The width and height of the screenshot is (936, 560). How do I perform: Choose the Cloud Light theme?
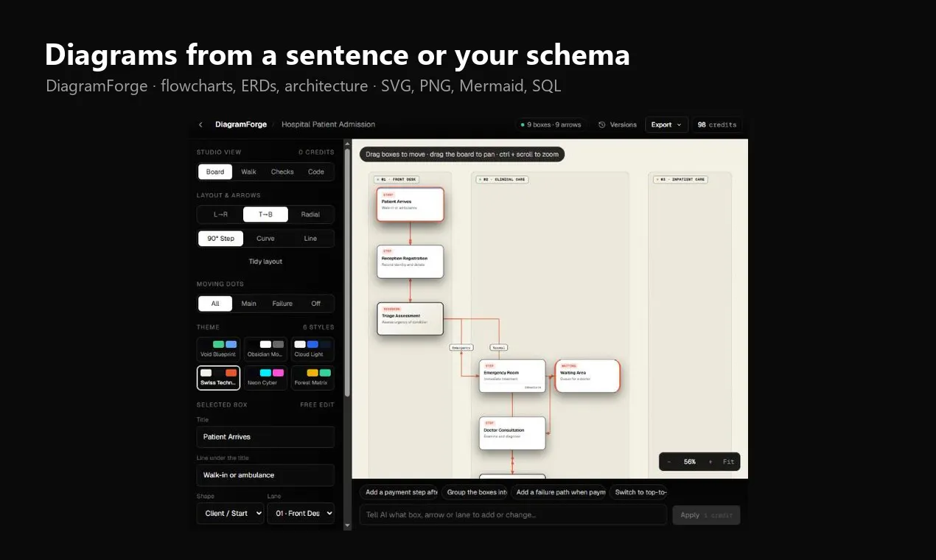tap(312, 349)
